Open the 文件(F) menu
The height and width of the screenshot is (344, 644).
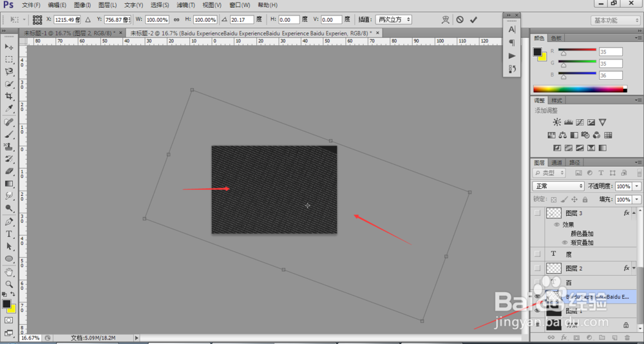coord(31,5)
